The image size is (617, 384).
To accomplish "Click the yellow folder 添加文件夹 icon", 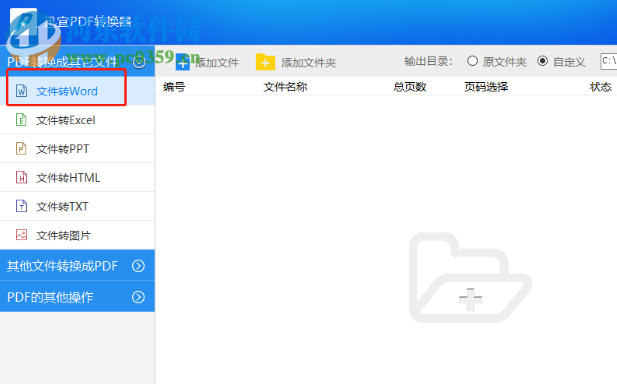I will (x=265, y=62).
